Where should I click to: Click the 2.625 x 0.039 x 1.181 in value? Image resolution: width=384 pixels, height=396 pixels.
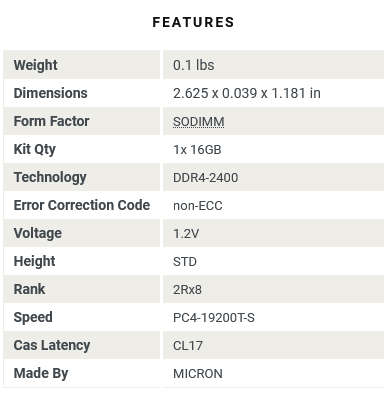(x=247, y=93)
